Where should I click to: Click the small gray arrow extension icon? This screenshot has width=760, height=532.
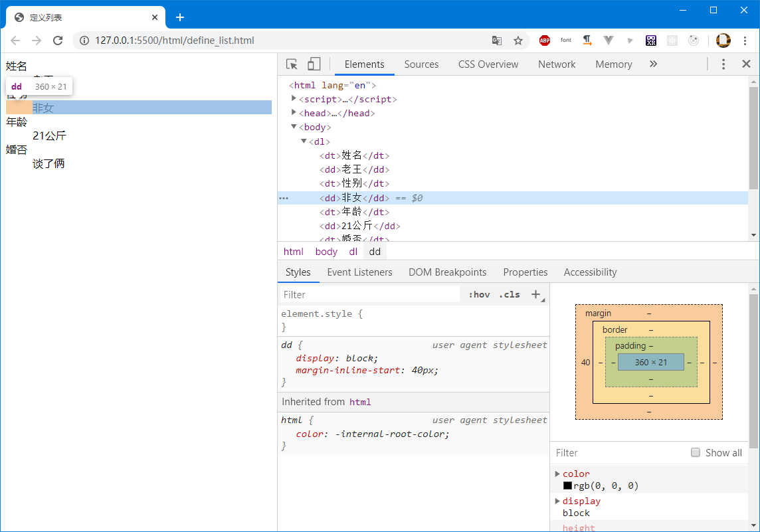[630, 41]
